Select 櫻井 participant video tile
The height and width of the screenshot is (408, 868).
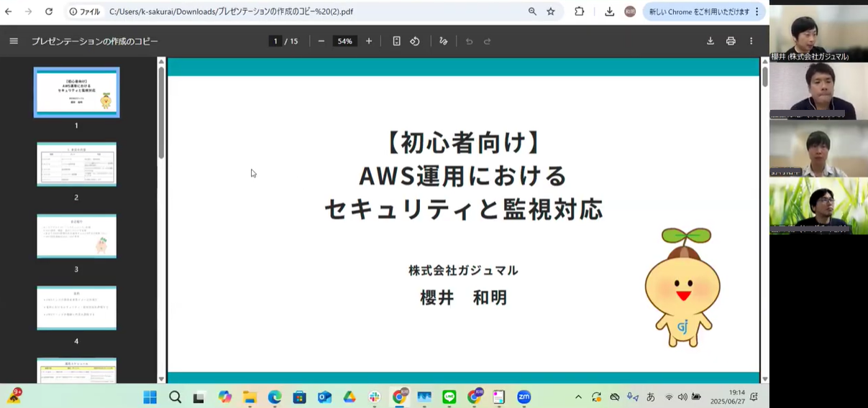tap(818, 33)
